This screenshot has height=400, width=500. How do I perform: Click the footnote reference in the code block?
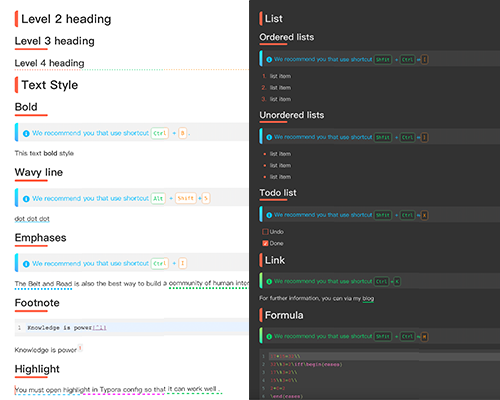pyautogui.click(x=99, y=328)
